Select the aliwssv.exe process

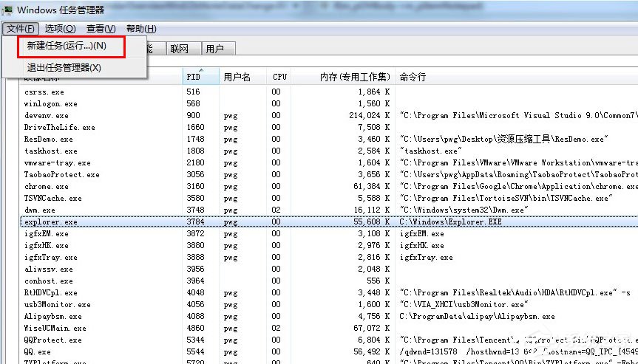tap(329, 269)
